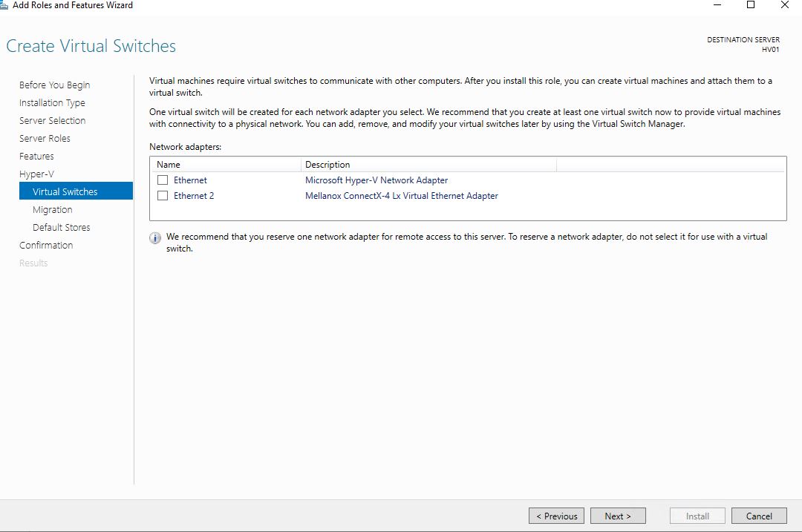Screen dimensions: 802x532
Task: Select Server Selection in the sidebar
Action: tap(52, 121)
